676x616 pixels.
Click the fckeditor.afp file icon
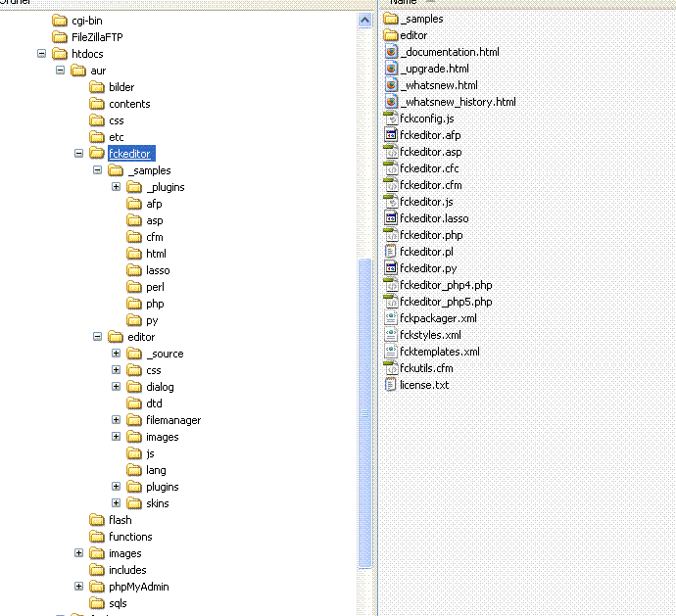point(391,135)
